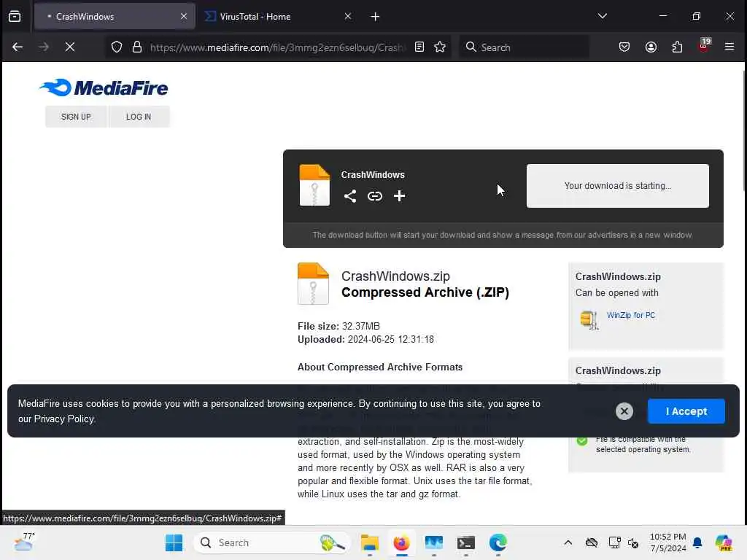Screen dimensions: 747x560
Task: Close the VirusTotal tab
Action: point(348,16)
